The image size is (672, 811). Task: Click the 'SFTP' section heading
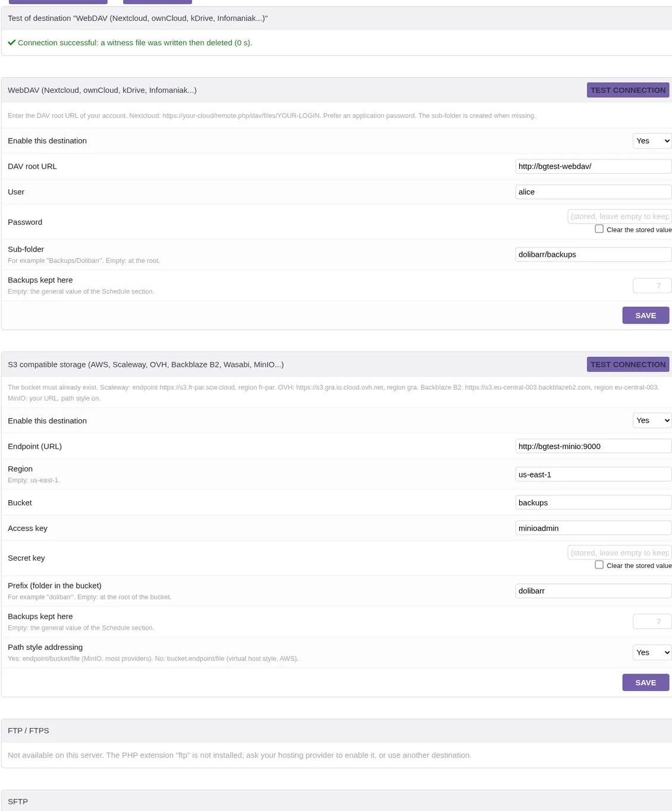click(x=18, y=801)
